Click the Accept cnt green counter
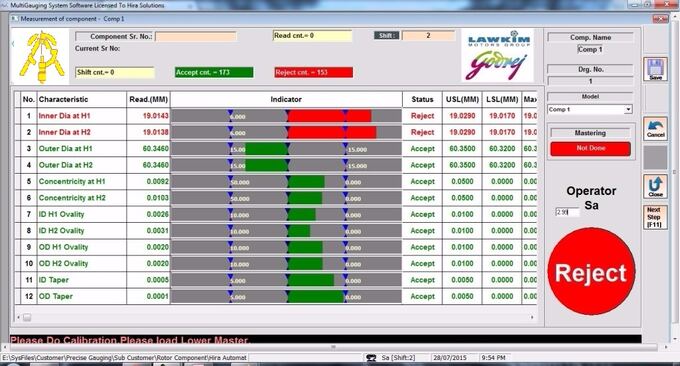 214,72
